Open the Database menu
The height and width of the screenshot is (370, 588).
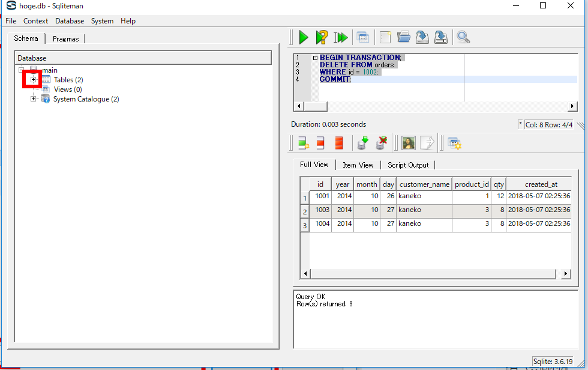pos(70,21)
